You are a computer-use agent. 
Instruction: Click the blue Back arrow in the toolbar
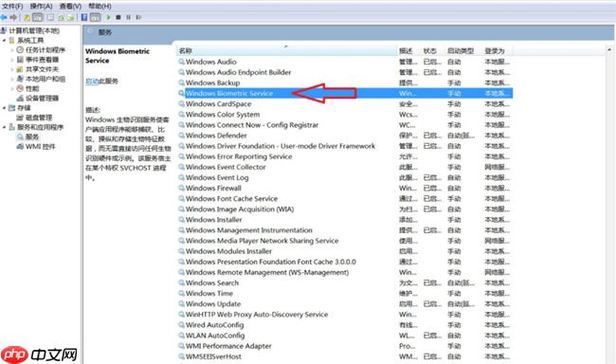4,17
